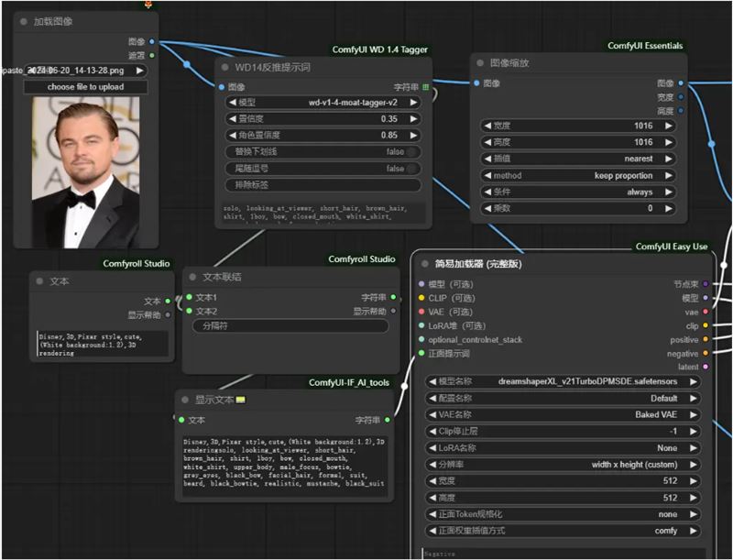Click loaded portrait image preview
The image size is (733, 560).
click(85, 172)
